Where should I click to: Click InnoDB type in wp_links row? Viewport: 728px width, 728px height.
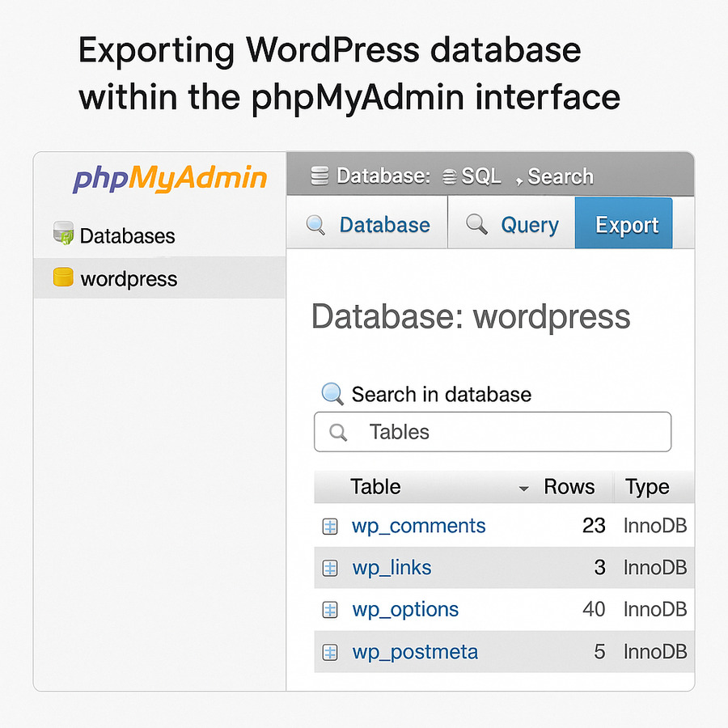655,568
